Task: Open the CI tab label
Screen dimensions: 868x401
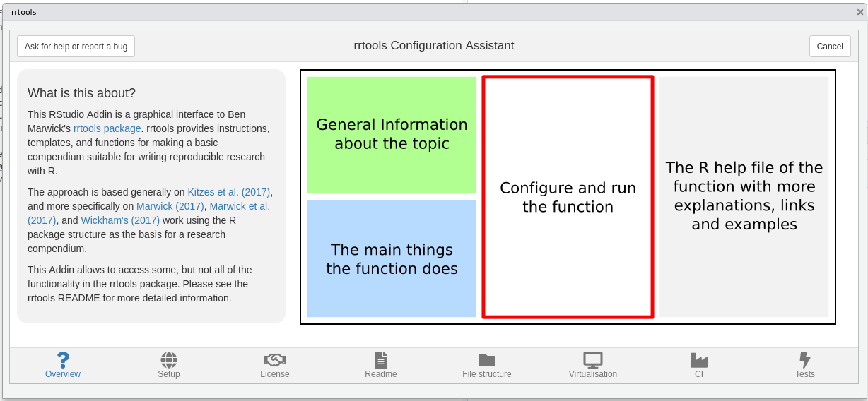Action: (699, 374)
